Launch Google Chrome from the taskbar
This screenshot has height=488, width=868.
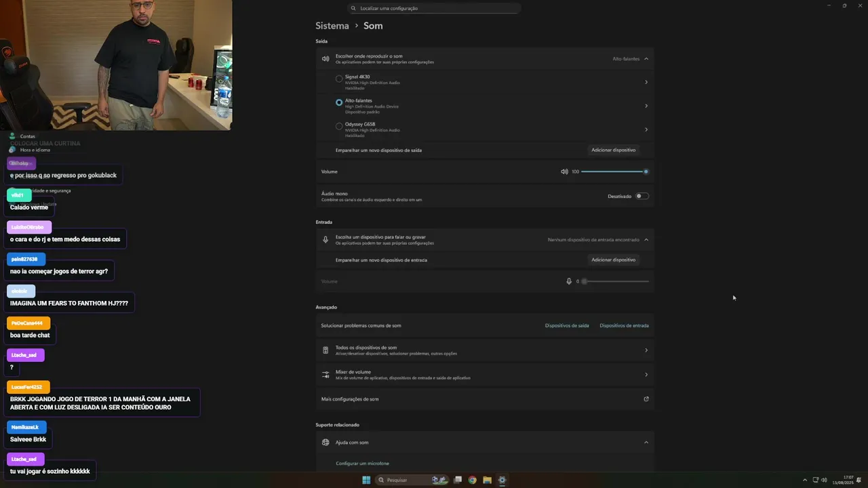(473, 480)
